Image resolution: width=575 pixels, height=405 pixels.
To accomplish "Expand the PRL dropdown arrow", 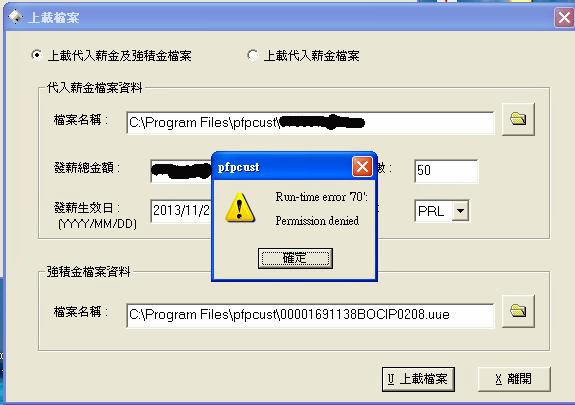I will coord(460,211).
